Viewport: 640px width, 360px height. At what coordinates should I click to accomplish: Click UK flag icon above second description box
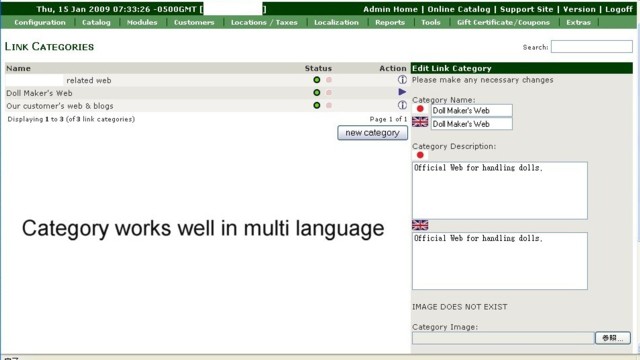pyautogui.click(x=420, y=225)
